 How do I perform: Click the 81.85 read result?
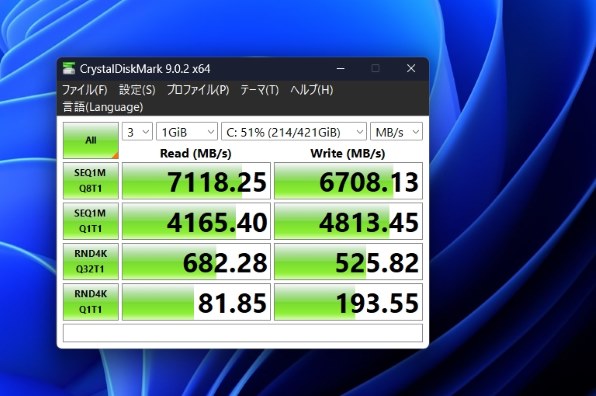196,302
